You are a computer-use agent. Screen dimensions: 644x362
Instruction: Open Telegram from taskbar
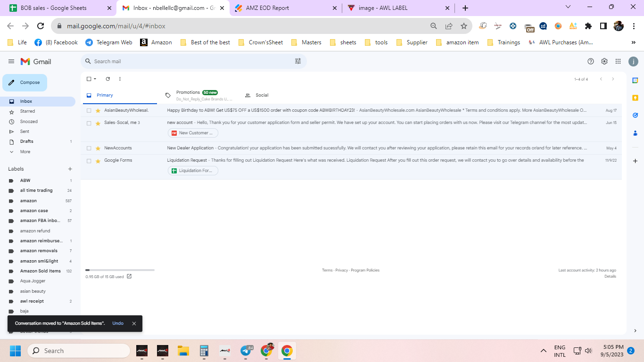coord(246,351)
